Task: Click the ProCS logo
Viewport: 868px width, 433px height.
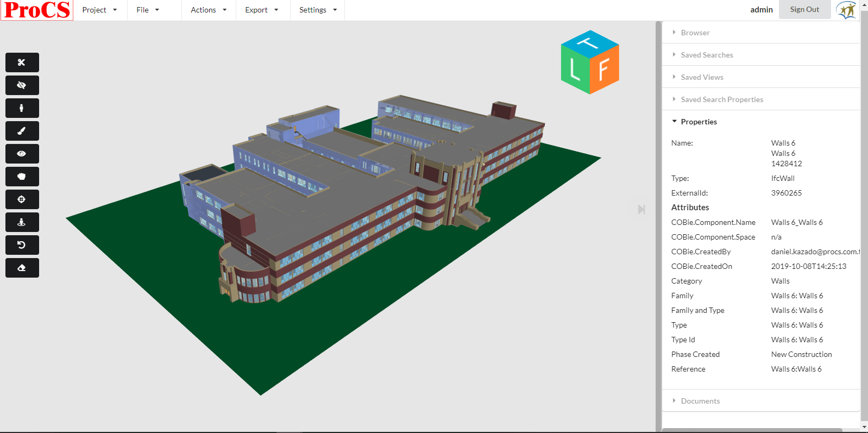Action: coord(37,10)
